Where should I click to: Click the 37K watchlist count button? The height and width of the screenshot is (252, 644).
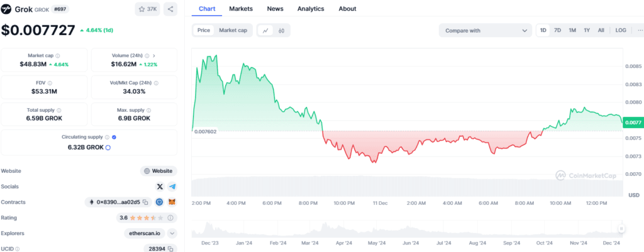pyautogui.click(x=147, y=9)
